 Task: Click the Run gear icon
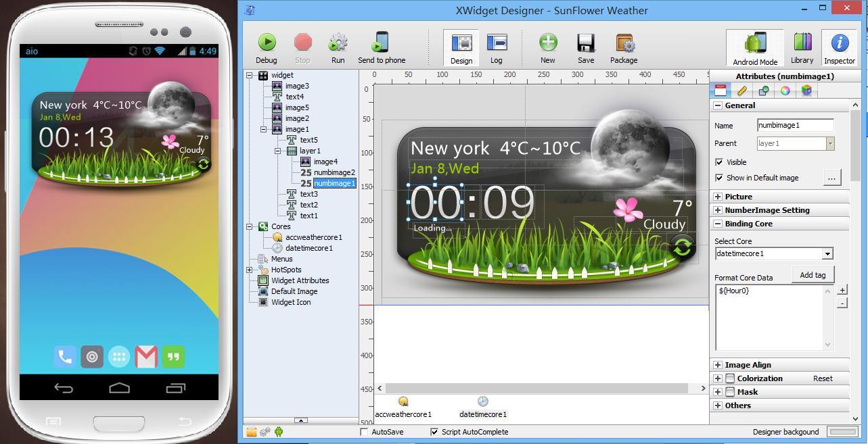[338, 42]
